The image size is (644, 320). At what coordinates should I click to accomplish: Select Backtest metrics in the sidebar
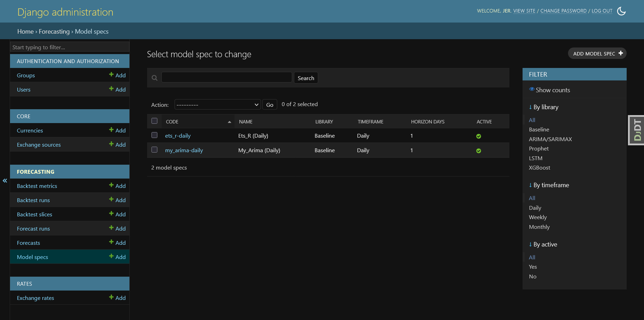click(x=37, y=186)
